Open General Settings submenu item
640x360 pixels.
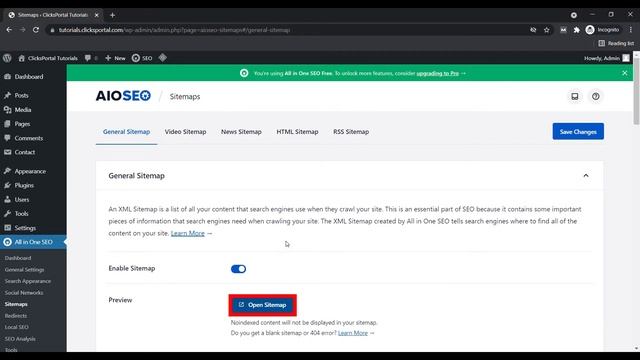click(24, 269)
